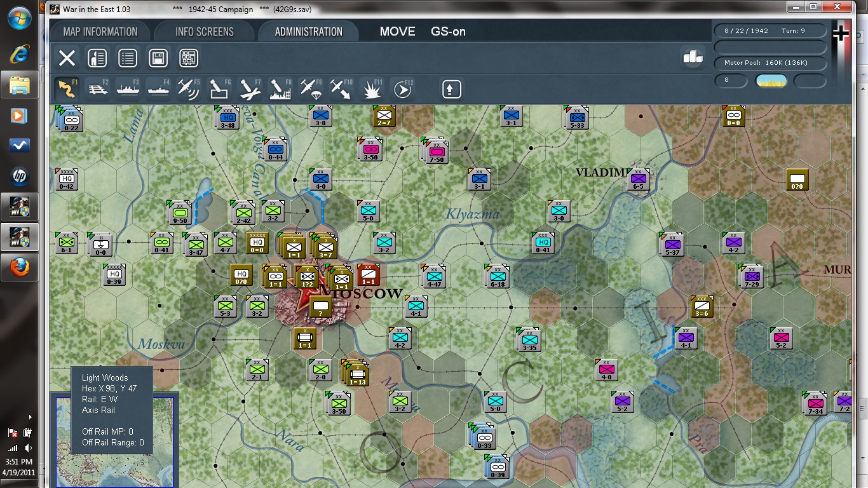Choose the naval transport (F3) ship icon

(x=128, y=88)
